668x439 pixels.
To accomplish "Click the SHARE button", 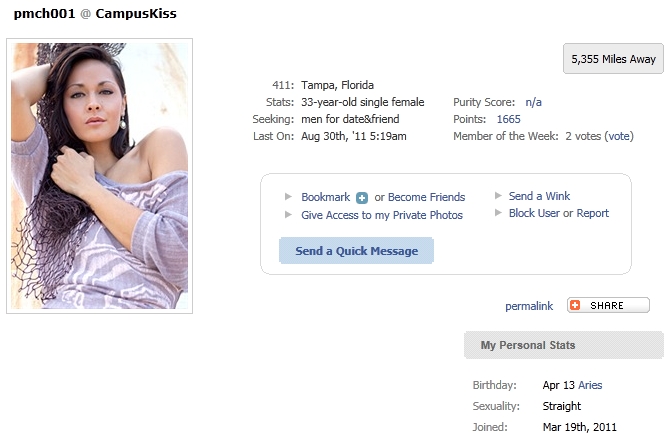I will click(608, 305).
